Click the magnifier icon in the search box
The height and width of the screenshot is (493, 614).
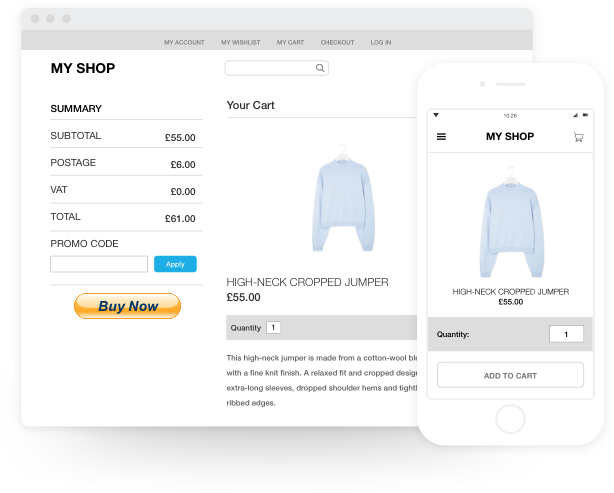(320, 69)
